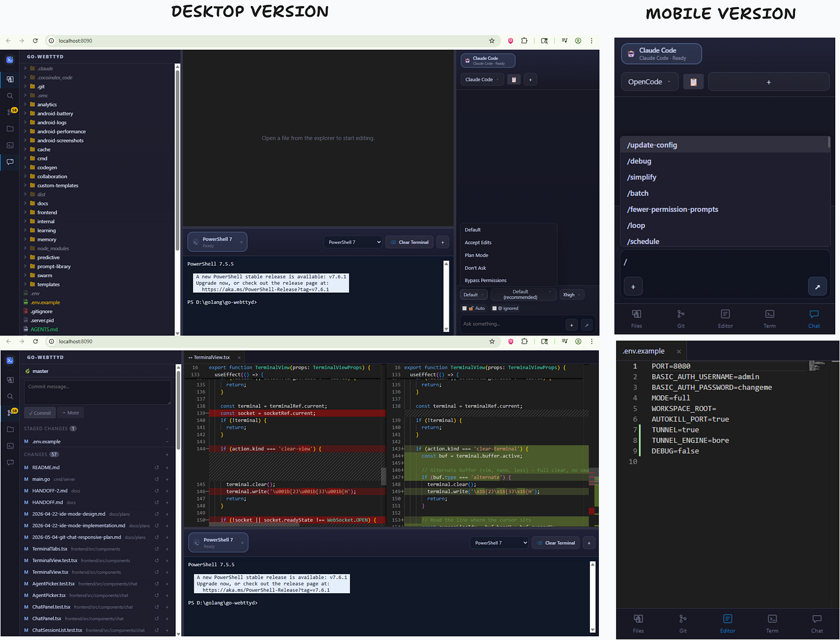The image size is (840, 640).
Task: Open the Default permission mode dropdown button
Action: click(474, 295)
